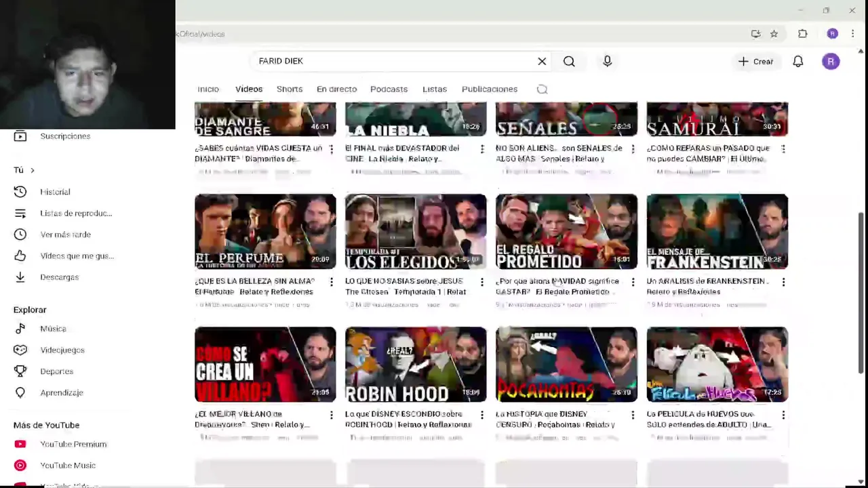Open Pocahontas video thumbnail
Viewport: 868px width, 488px height.
[566, 365]
